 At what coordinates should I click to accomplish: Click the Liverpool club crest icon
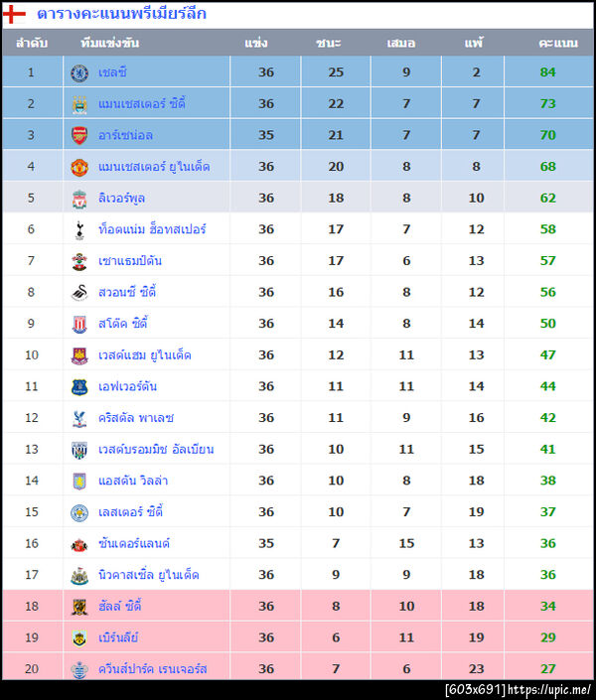79,199
